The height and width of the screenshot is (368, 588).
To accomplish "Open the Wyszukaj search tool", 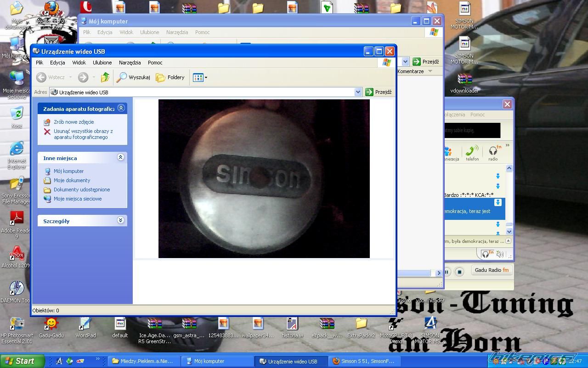I will [x=133, y=77].
